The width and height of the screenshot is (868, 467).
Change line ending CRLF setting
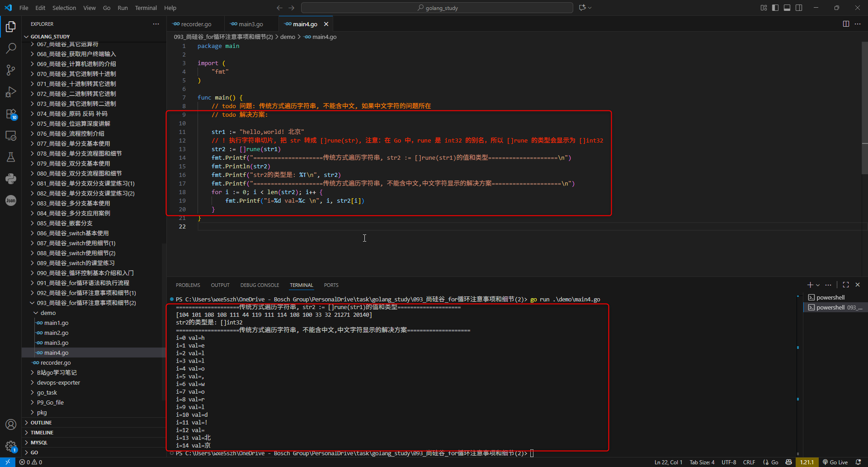point(749,462)
